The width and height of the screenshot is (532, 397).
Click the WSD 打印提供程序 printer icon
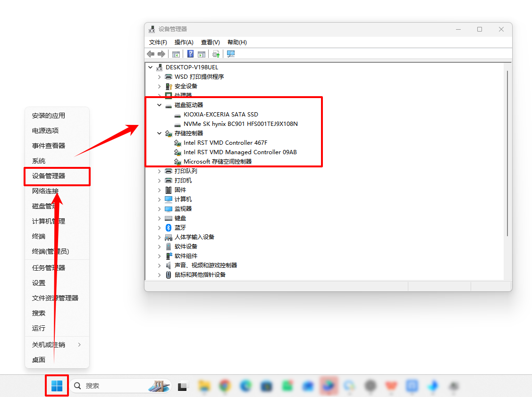[168, 77]
